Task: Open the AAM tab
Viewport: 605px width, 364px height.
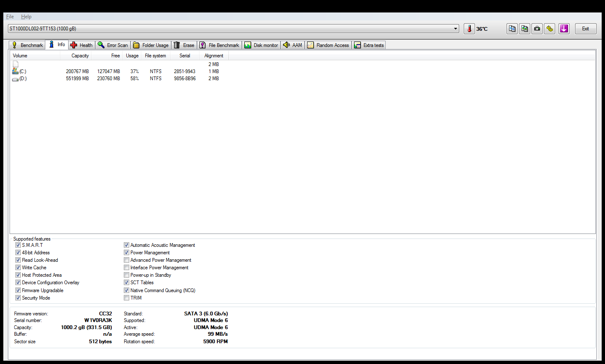Action: click(x=293, y=45)
